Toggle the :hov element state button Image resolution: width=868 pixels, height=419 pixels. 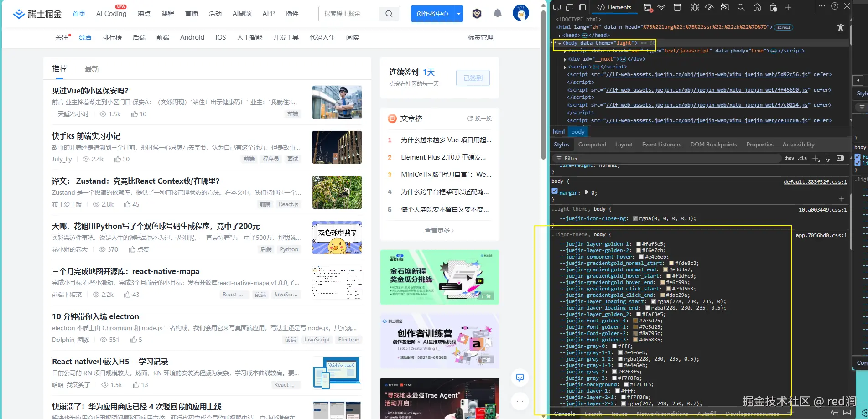(x=789, y=159)
